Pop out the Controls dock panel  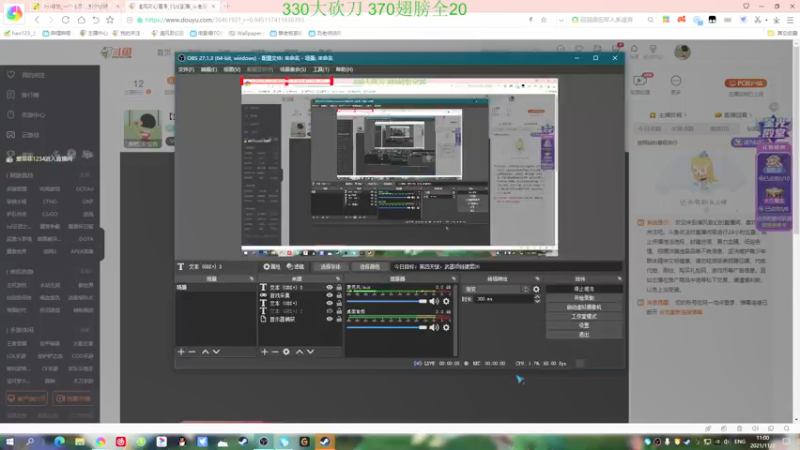(x=619, y=279)
